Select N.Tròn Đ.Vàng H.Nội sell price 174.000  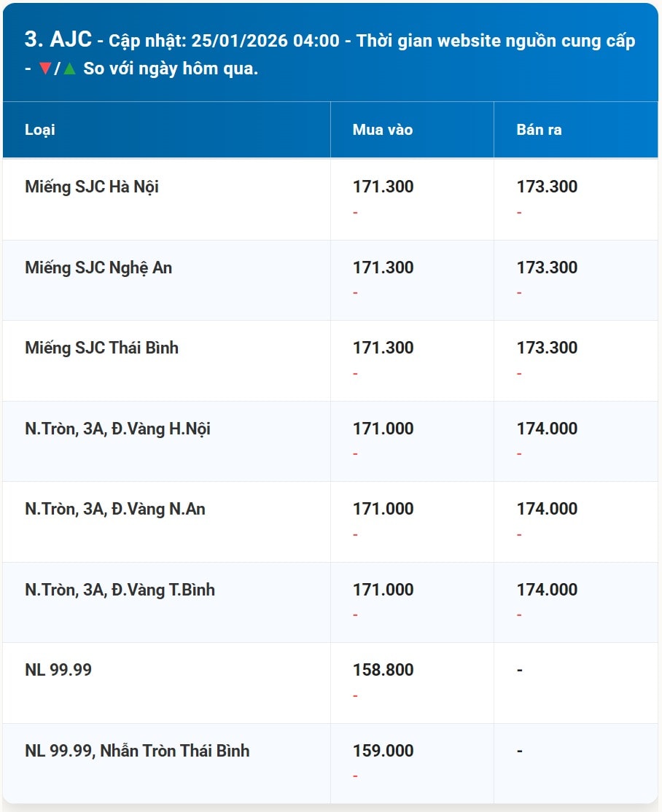tap(547, 429)
